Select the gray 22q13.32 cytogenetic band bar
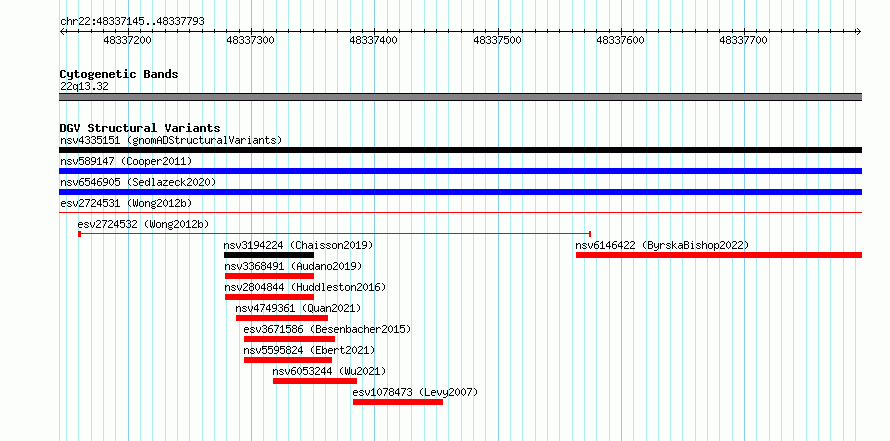 460,97
